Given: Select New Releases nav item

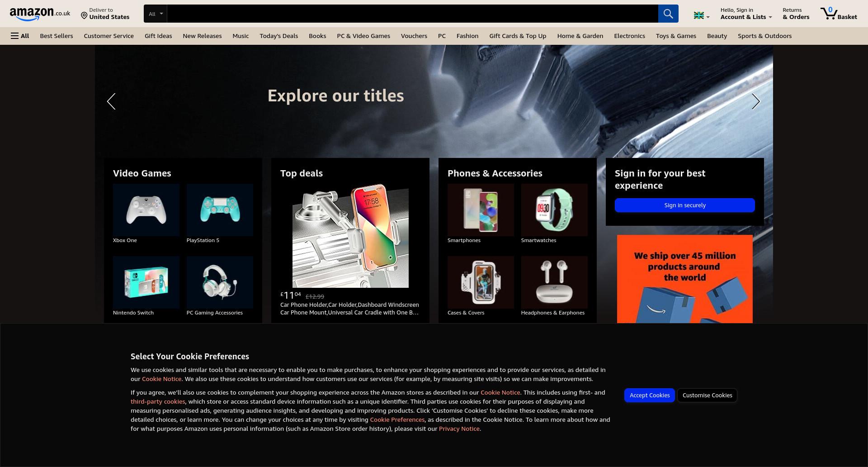Looking at the screenshot, I should click(x=202, y=36).
